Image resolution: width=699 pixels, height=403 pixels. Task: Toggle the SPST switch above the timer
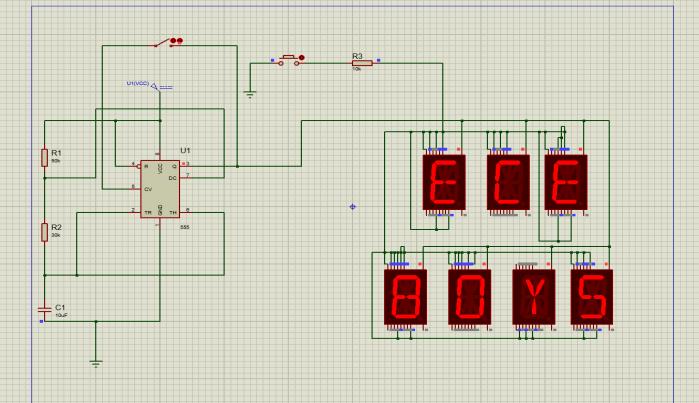point(163,43)
